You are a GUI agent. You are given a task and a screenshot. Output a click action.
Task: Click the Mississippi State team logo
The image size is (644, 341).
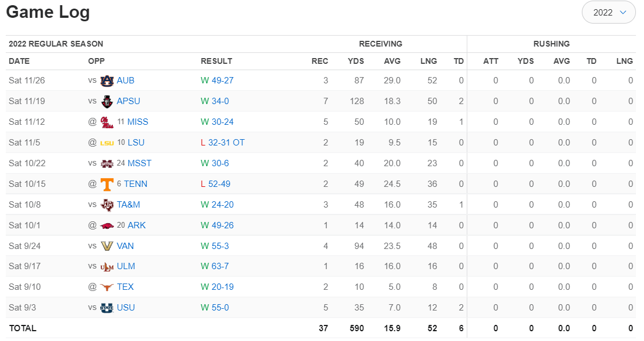(107, 163)
